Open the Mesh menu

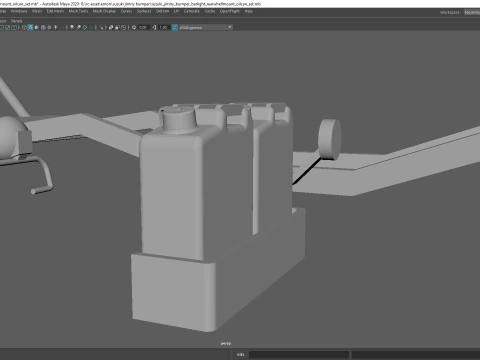click(x=37, y=11)
